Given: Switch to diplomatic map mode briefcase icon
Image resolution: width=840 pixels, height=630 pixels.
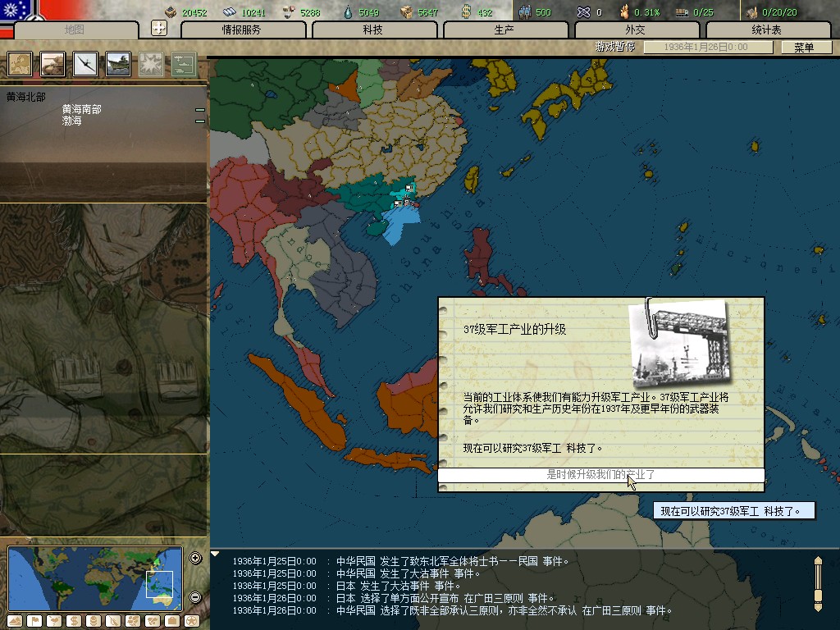Looking at the screenshot, I should 172,621.
